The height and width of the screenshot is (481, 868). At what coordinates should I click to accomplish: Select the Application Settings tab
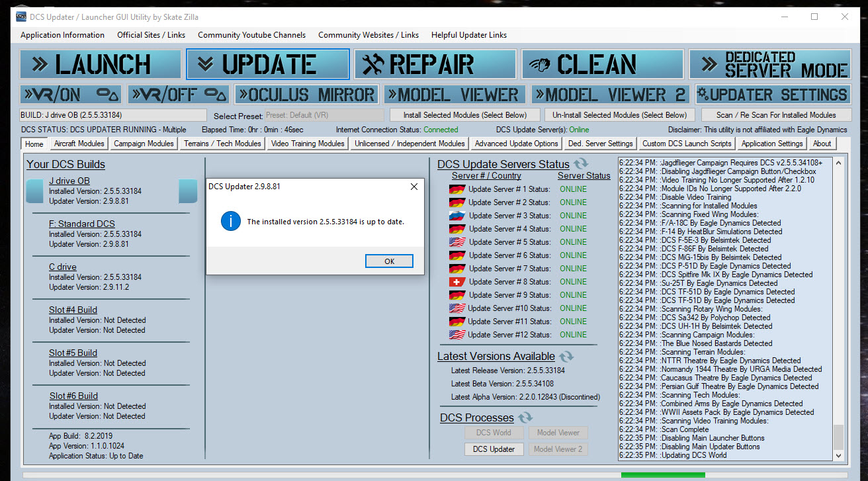pos(772,144)
